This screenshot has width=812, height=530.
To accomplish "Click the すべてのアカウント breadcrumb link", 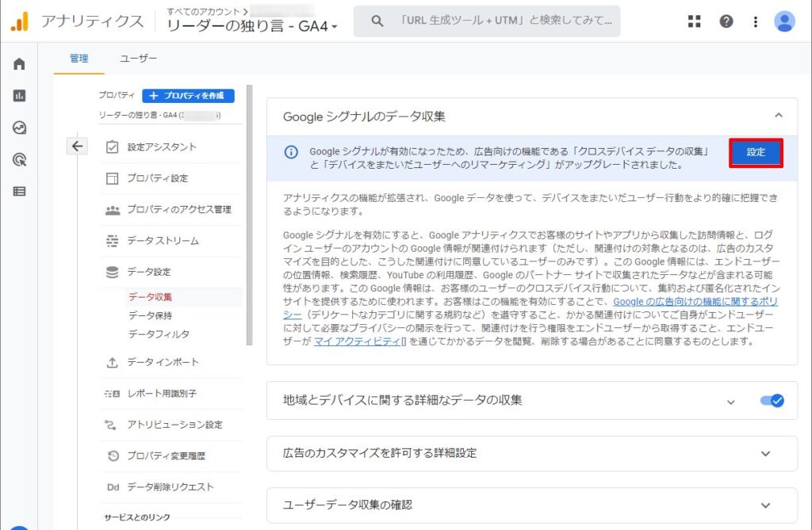I will coord(203,11).
